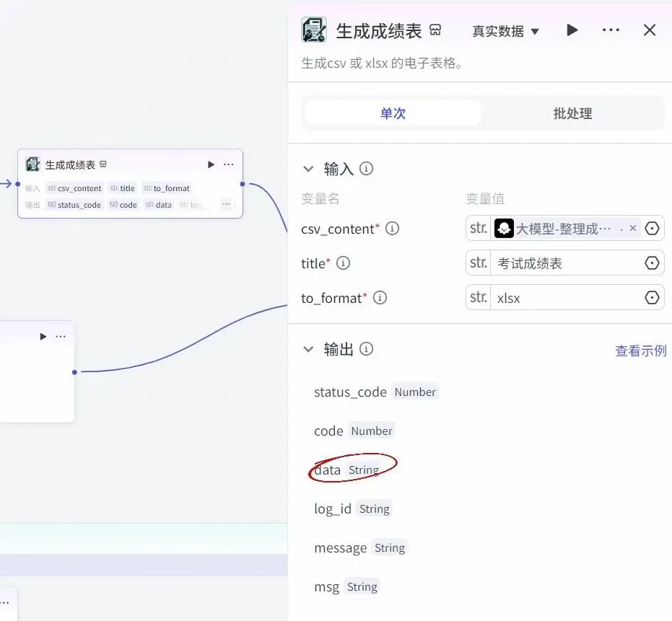Open variable picker for title field

click(x=652, y=263)
